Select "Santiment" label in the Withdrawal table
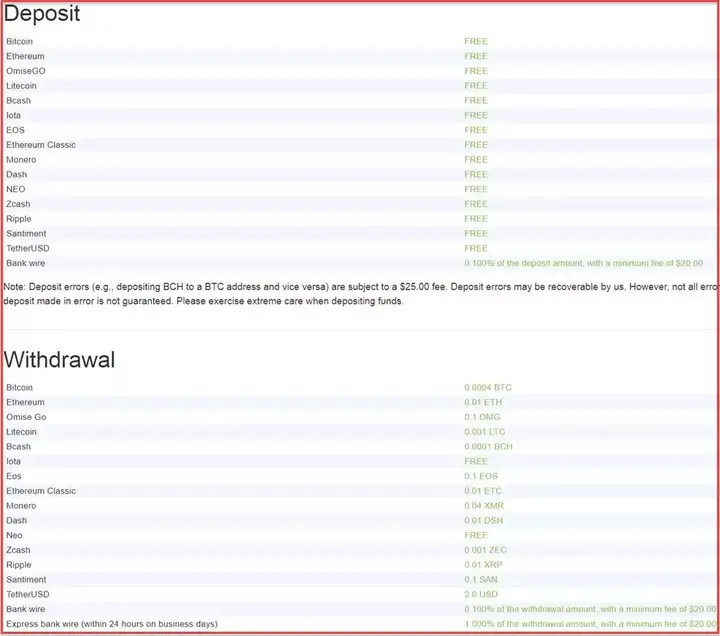Viewport: 720px width, 636px height. coord(26,580)
